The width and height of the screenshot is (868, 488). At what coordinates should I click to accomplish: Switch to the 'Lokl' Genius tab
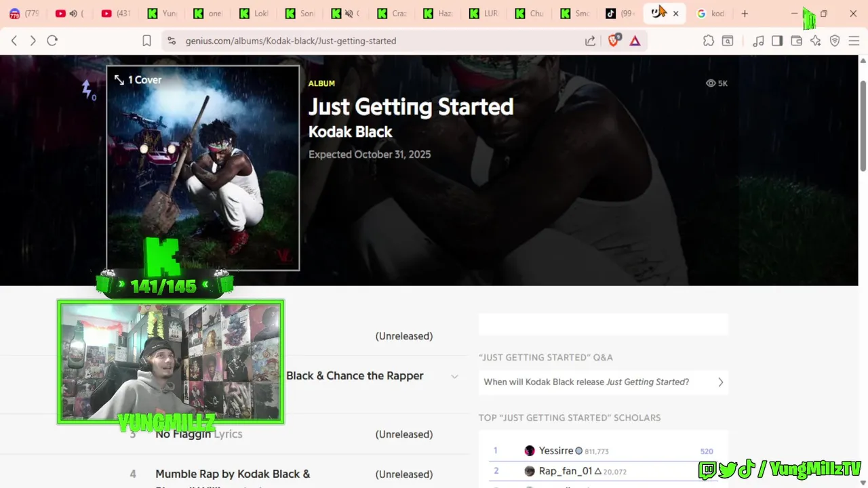point(254,14)
